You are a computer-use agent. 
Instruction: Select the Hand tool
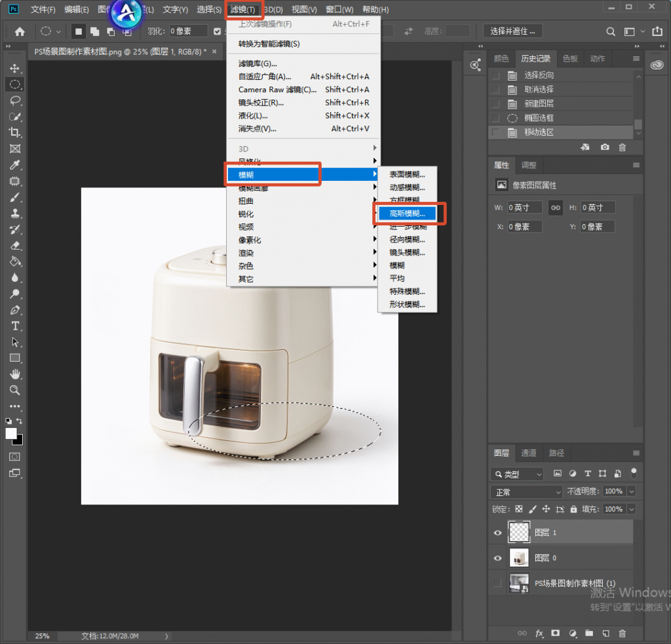(x=15, y=375)
